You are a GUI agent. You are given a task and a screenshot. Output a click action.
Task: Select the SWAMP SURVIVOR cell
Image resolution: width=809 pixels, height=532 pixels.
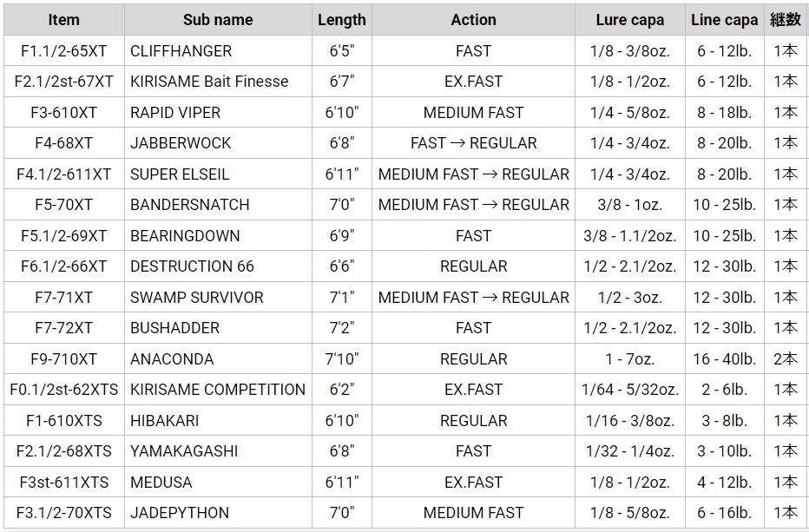(218, 297)
